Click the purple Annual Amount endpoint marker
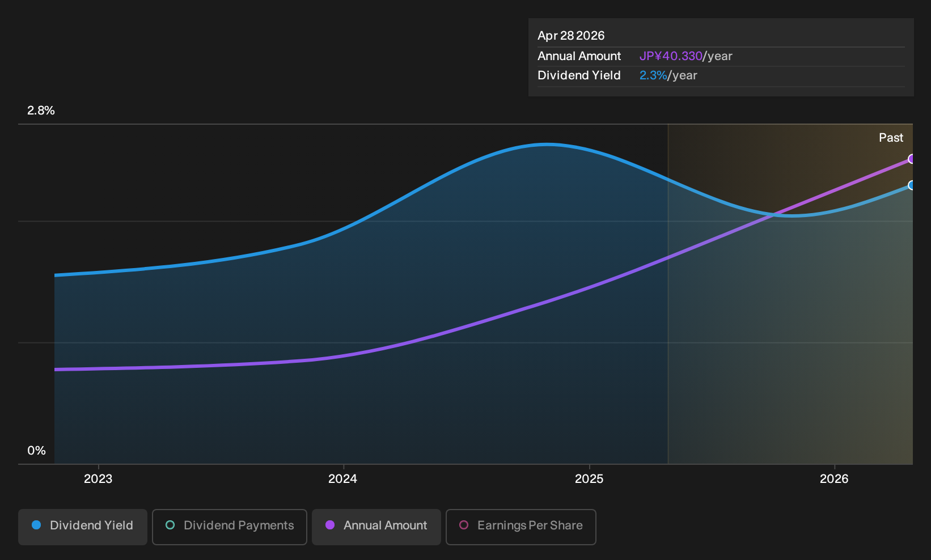 click(x=912, y=159)
